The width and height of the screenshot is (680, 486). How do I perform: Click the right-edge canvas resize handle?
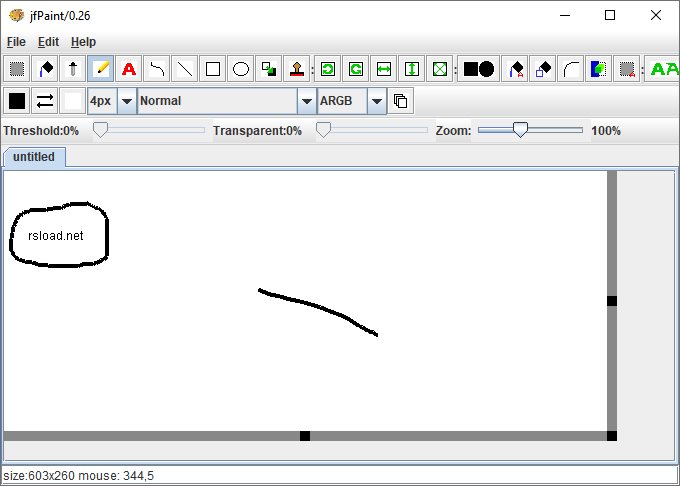click(x=612, y=301)
